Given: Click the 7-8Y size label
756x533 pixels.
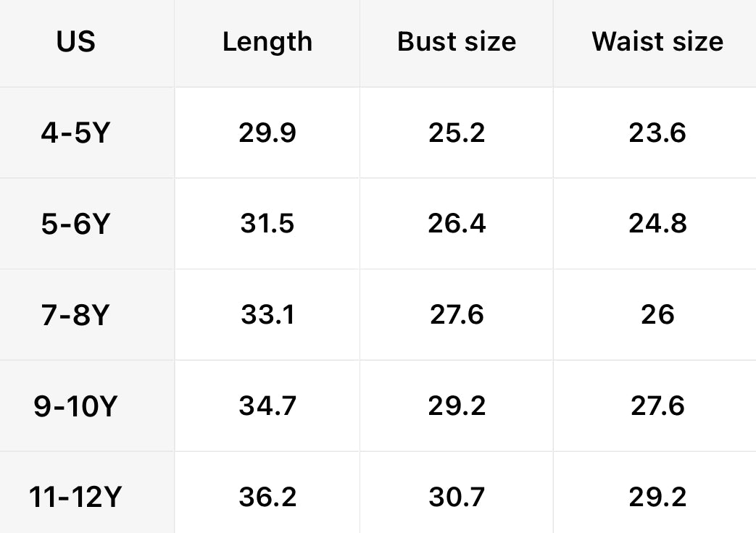Looking at the screenshot, I should [x=75, y=315].
